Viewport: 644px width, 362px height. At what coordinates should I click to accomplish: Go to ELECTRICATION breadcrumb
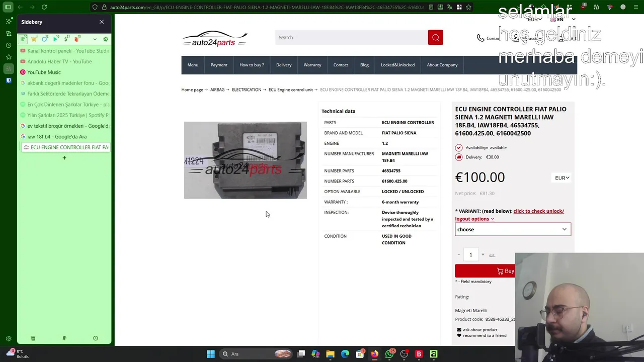pyautogui.click(x=247, y=89)
